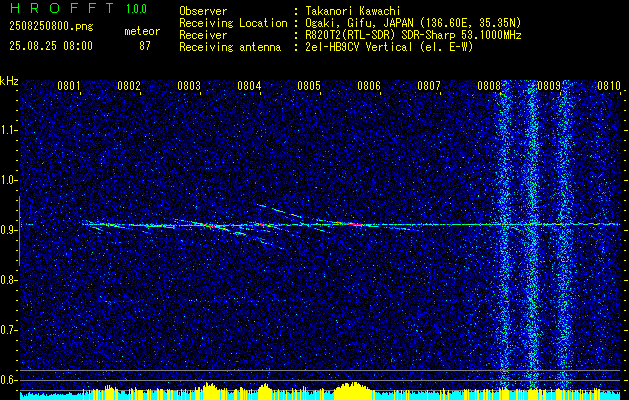This screenshot has height=400, width=629.
Task: Click the meteor count 87
Action: point(145,46)
